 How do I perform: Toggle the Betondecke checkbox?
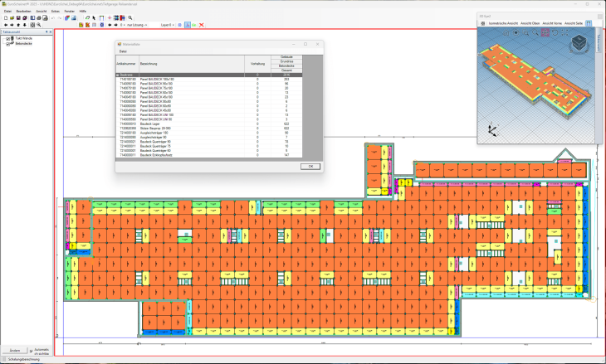(7, 43)
